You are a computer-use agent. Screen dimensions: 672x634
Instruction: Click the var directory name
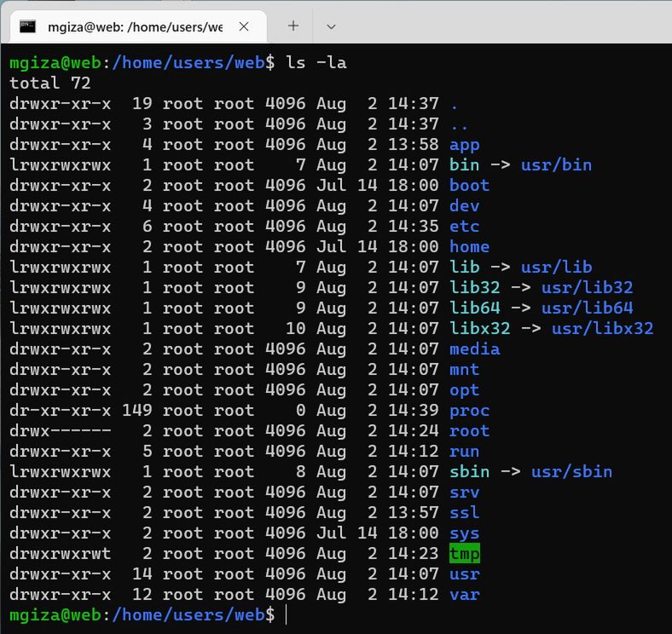(x=465, y=595)
